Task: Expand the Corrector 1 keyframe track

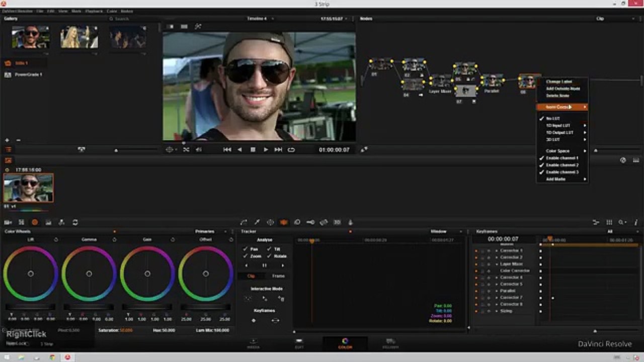Action: pyautogui.click(x=496, y=251)
